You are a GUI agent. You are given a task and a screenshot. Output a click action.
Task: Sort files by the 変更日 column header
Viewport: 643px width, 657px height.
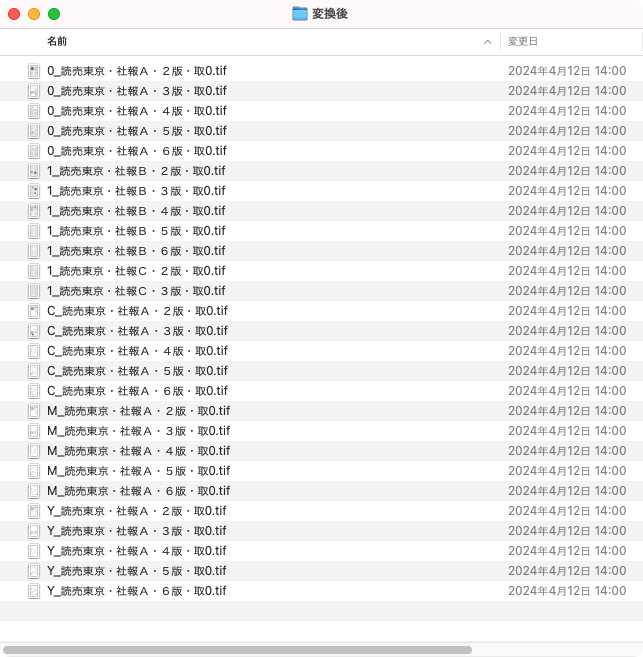pos(523,42)
